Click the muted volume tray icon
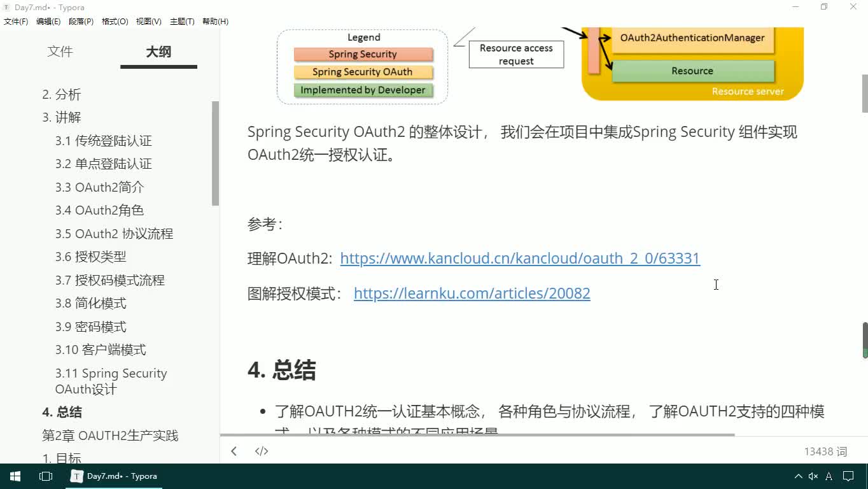This screenshot has height=489, width=868. (813, 476)
